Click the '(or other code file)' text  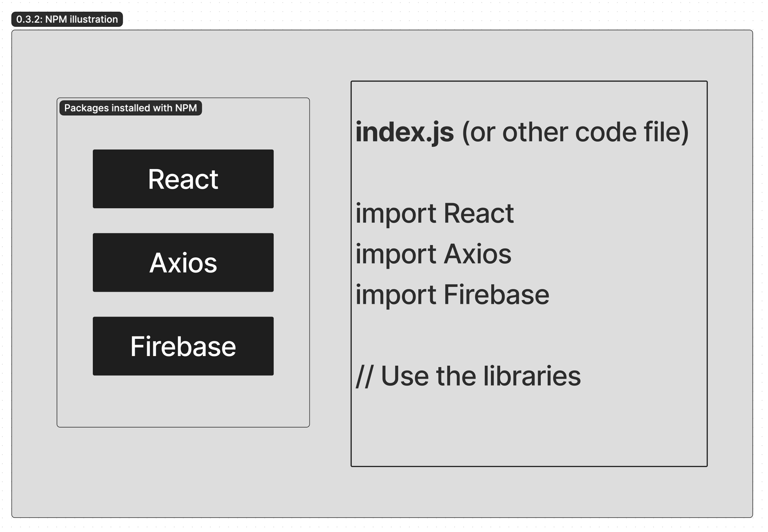(575, 132)
